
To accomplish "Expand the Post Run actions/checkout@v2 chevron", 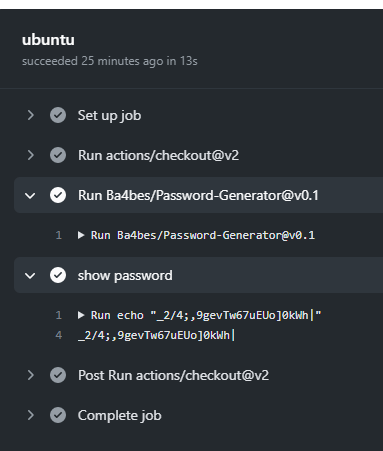I will coord(30,375).
